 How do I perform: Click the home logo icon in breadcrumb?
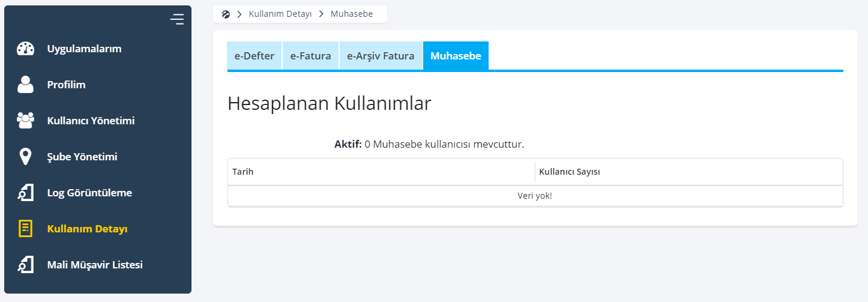point(226,14)
